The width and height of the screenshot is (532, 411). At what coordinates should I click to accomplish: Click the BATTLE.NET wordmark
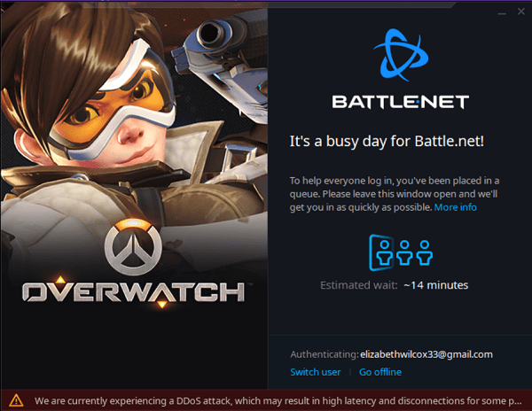401,102
